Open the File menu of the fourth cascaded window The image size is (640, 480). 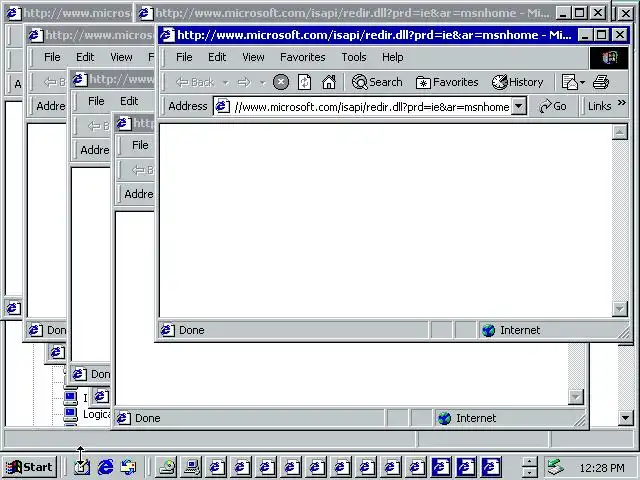(140, 145)
